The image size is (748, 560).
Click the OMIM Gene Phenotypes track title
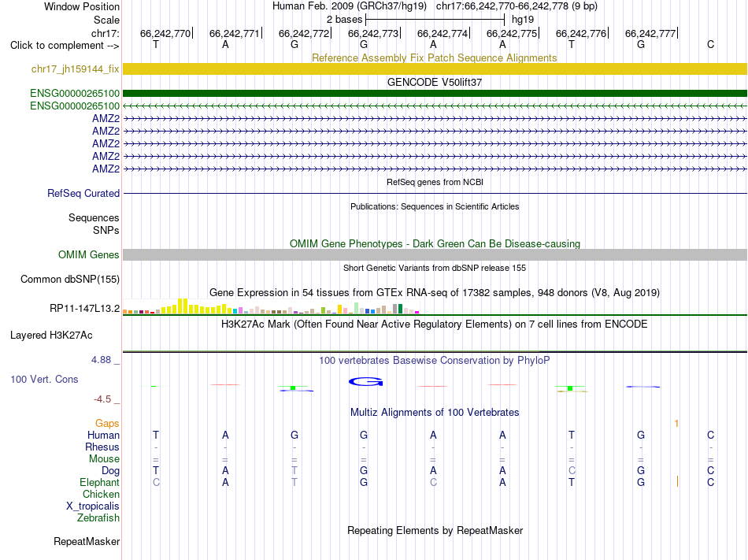[x=435, y=243]
